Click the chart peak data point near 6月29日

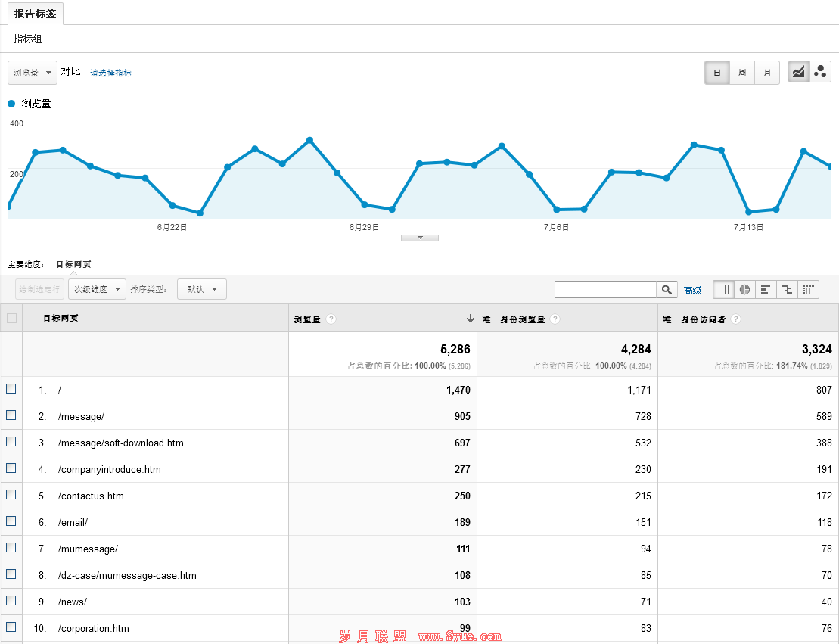[310, 140]
